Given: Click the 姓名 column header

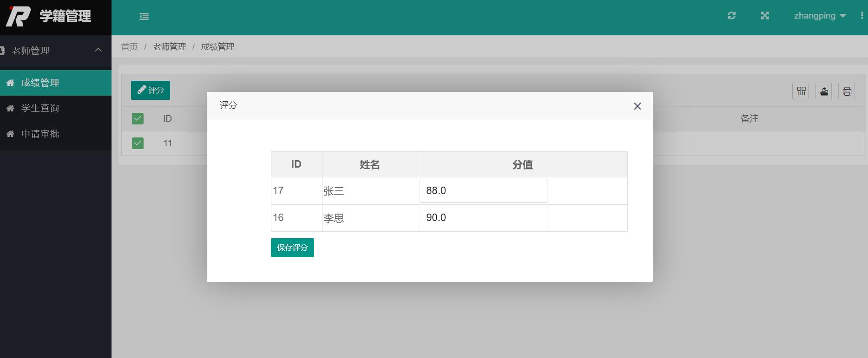Looking at the screenshot, I should 370,164.
